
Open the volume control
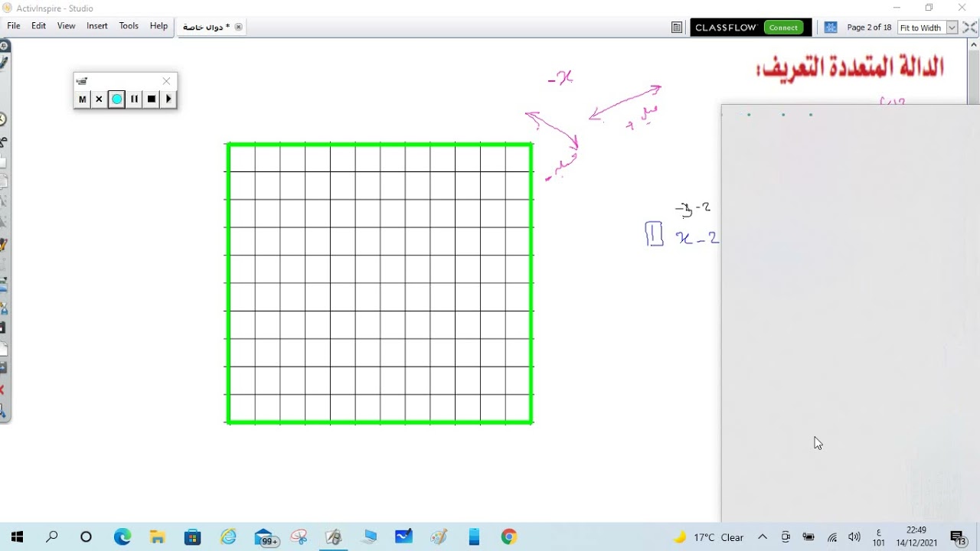[855, 537]
